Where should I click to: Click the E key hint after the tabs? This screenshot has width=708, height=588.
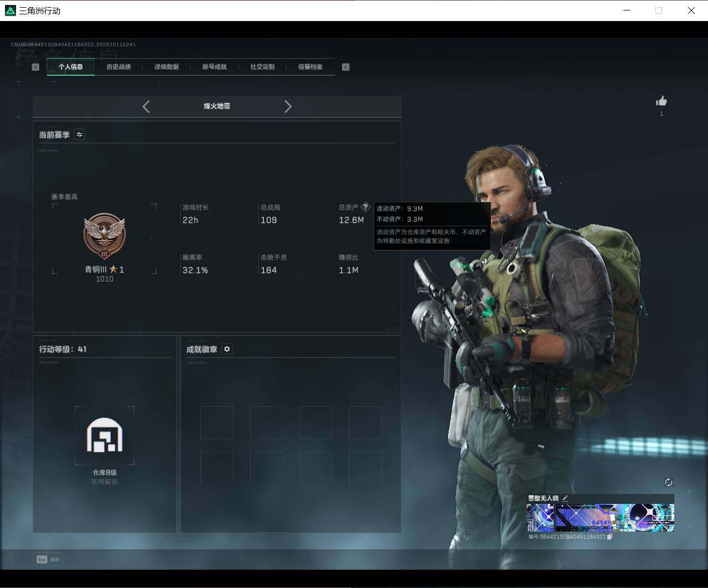346,67
